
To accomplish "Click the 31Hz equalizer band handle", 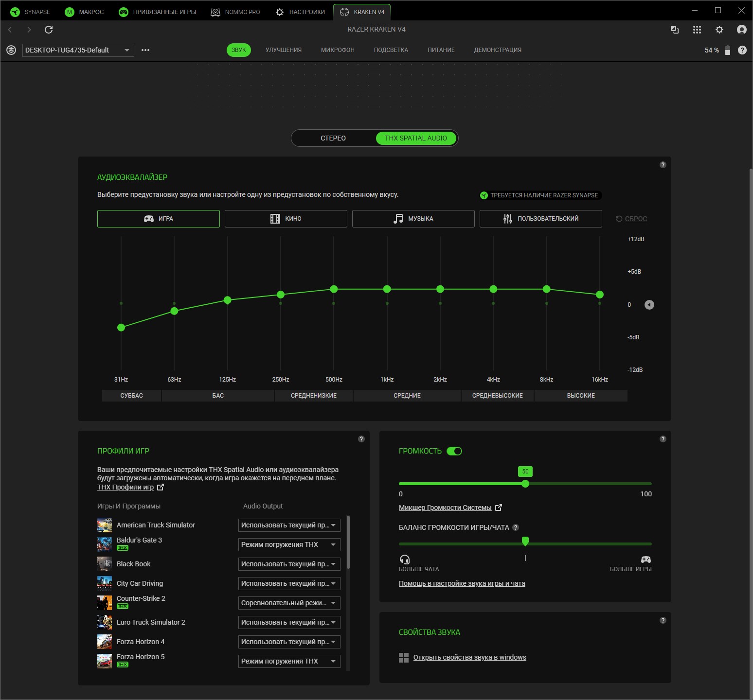I will click(121, 328).
